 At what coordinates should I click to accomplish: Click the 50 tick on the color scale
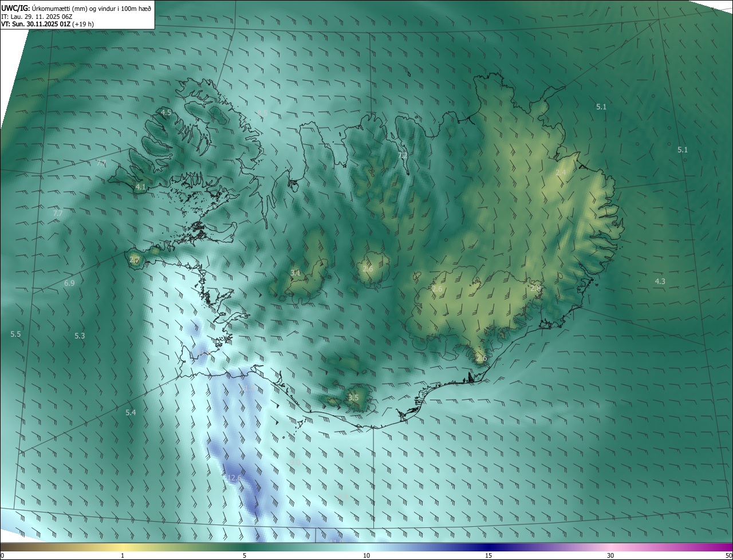point(728,555)
